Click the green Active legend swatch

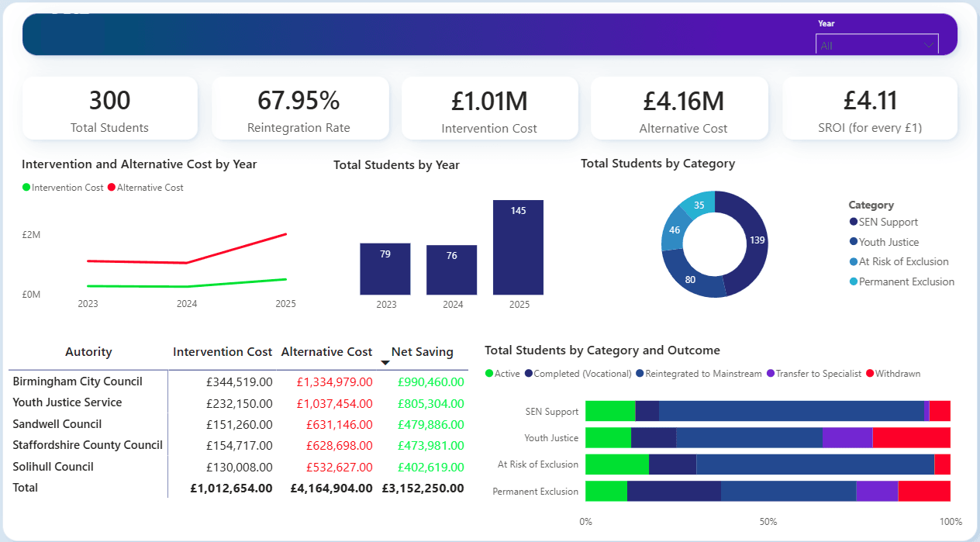click(488, 373)
